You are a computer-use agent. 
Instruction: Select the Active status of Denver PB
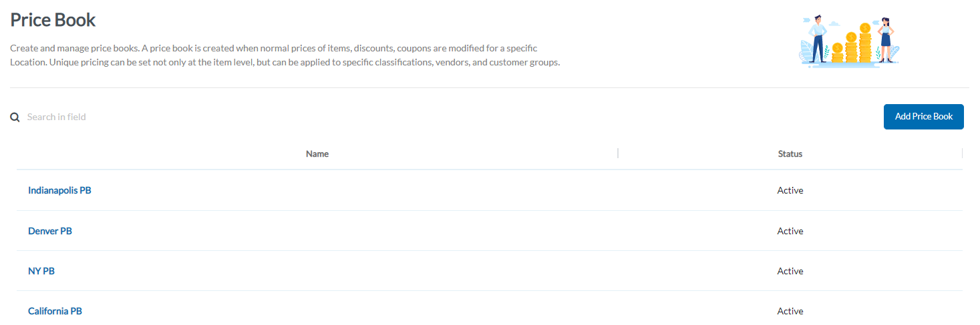coord(790,231)
